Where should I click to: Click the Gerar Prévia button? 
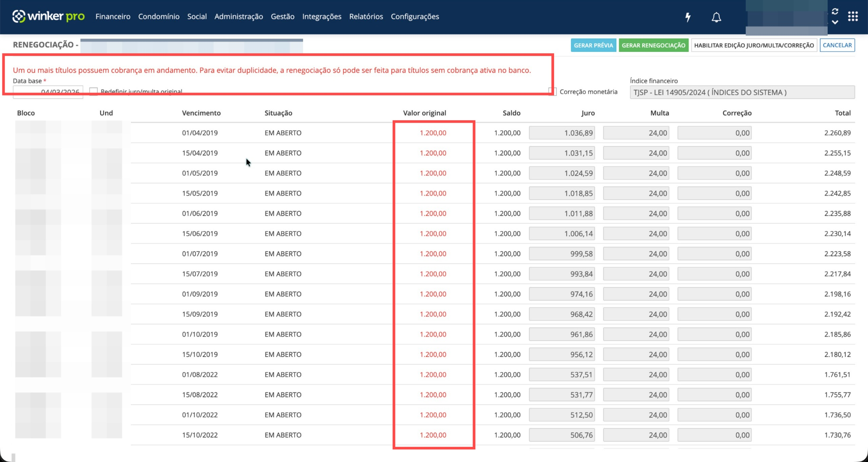[x=593, y=45]
